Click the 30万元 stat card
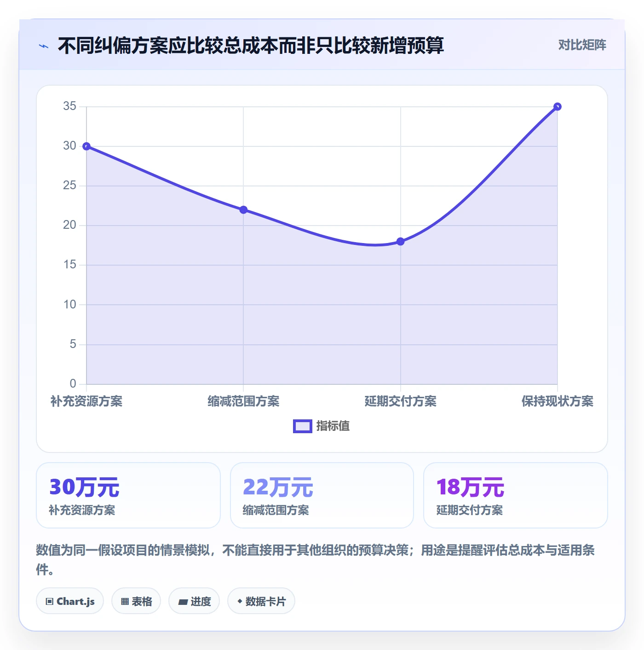 128,495
